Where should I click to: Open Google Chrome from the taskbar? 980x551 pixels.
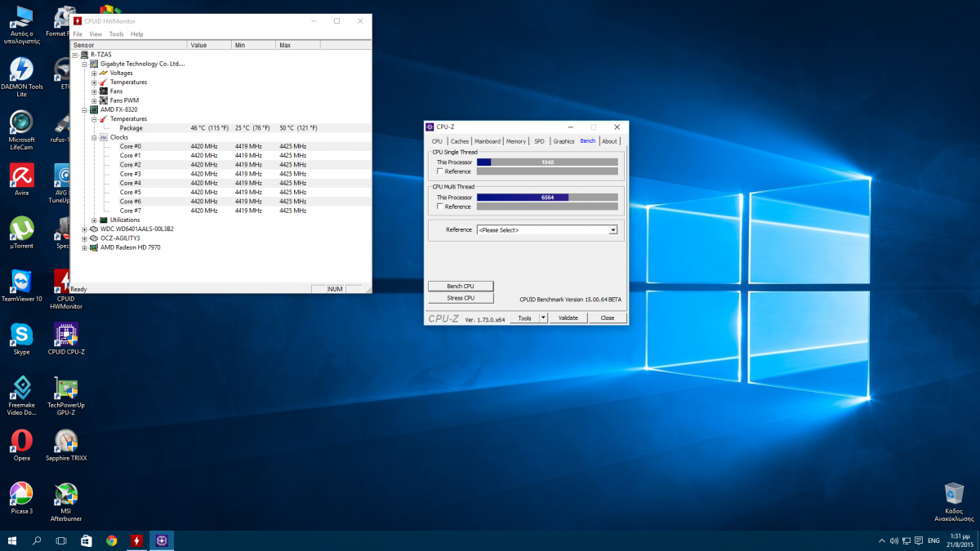(x=112, y=540)
